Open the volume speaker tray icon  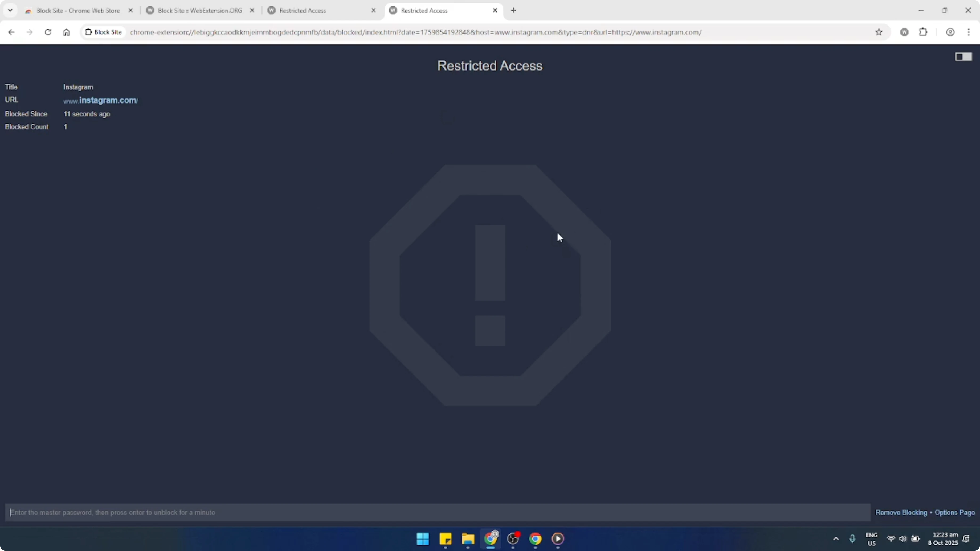coord(903,539)
